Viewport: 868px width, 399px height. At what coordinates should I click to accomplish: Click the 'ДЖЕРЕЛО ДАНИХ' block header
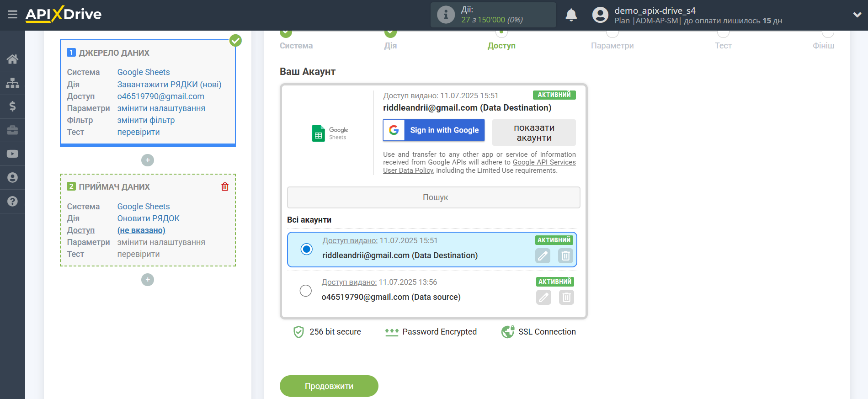pos(114,53)
